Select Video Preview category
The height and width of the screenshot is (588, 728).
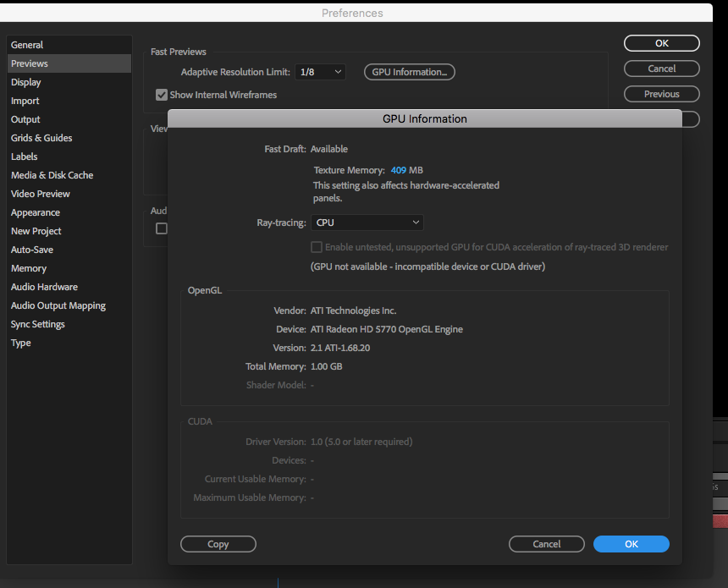(x=69, y=194)
